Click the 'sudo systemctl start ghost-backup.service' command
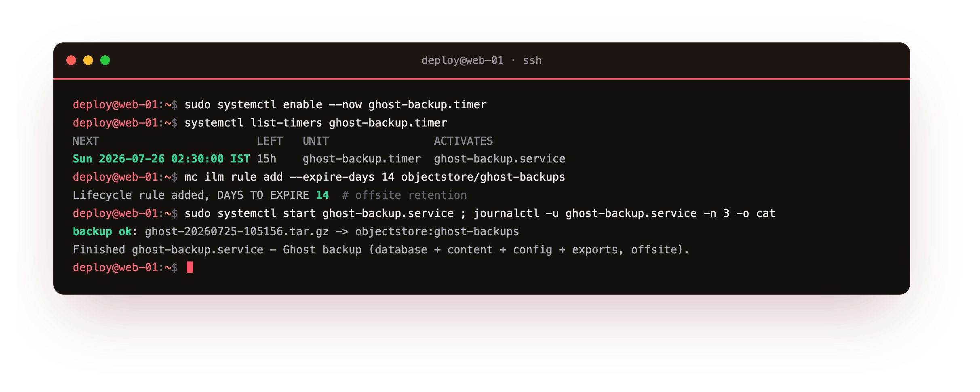This screenshot has width=980, height=392. (319, 213)
